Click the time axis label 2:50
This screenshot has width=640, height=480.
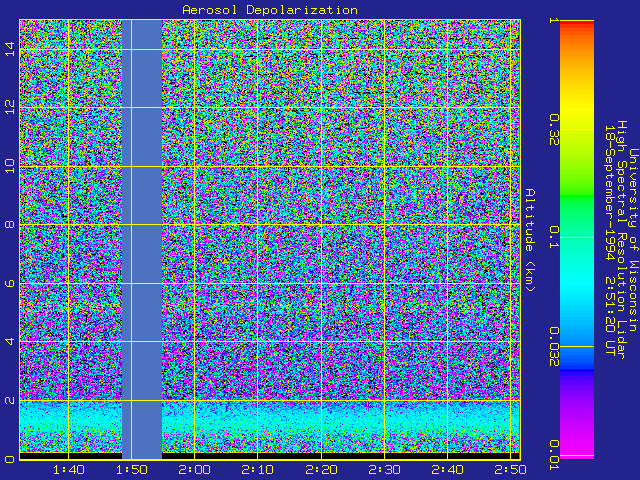[x=510, y=470]
